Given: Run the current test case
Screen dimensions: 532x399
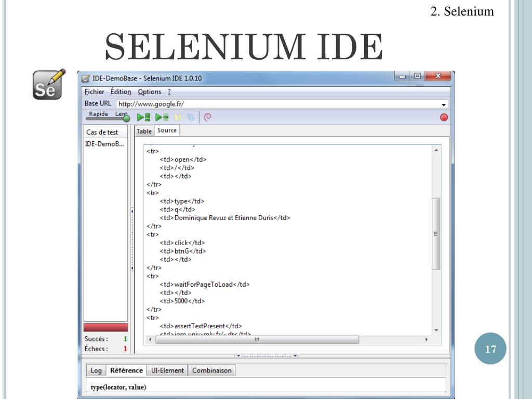Looking at the screenshot, I should coord(162,117).
